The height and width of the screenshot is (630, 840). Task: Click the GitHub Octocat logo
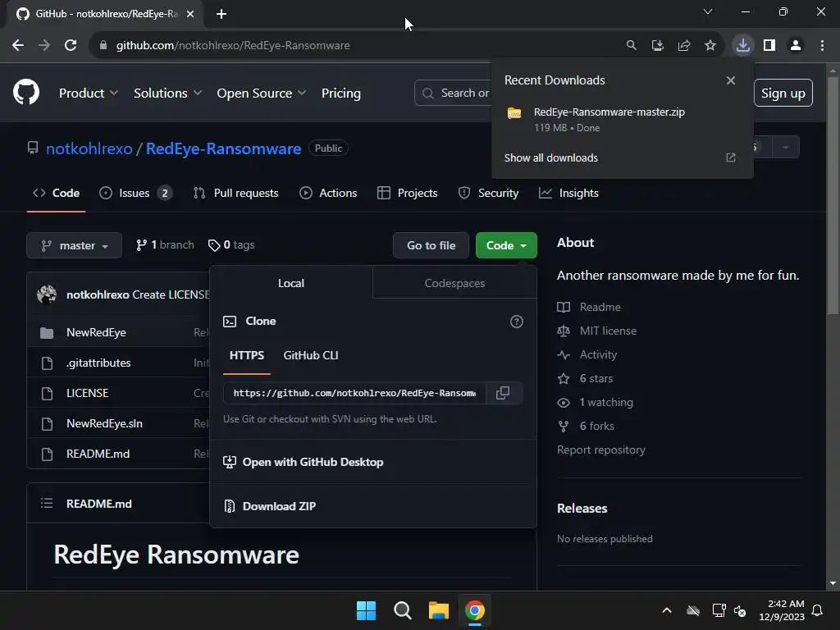[26, 92]
